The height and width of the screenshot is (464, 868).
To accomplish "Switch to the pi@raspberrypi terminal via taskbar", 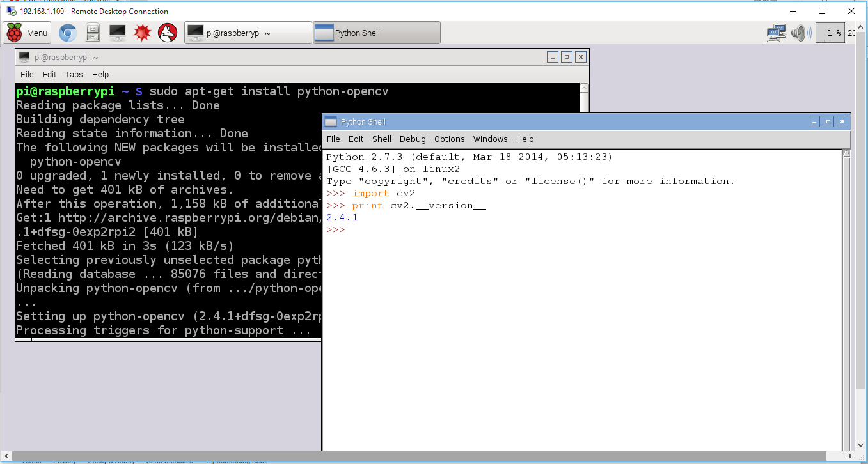I will pyautogui.click(x=248, y=32).
